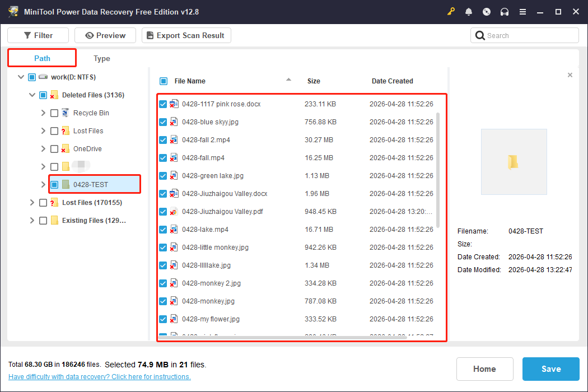Click the image icon of 0428-little monkey.jpg
Screen dimensions: 588x392
(174, 247)
